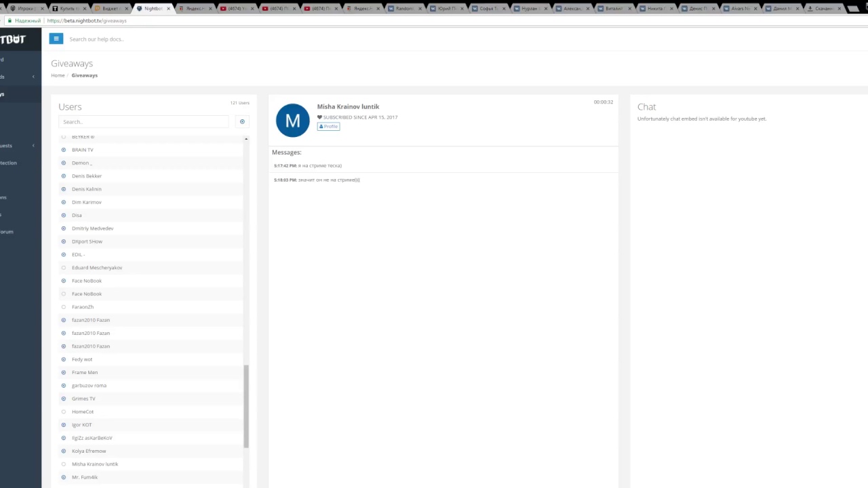The height and width of the screenshot is (488, 868).
Task: Click the 121 Users count label
Action: point(240,103)
